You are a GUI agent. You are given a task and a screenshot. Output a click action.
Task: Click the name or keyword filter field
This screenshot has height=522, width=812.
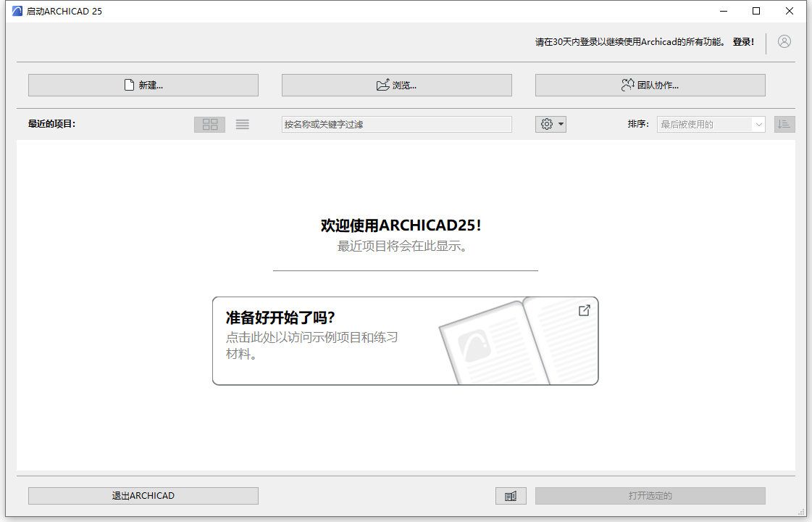click(397, 125)
